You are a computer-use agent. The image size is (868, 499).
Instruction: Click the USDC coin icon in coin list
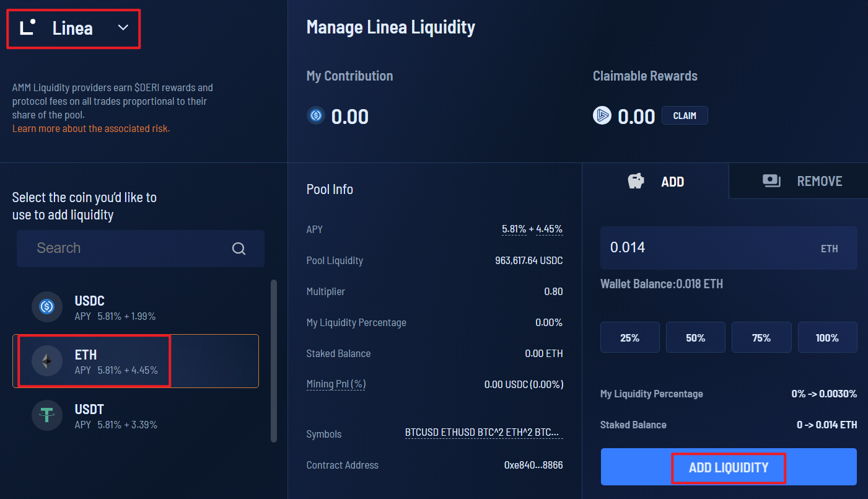click(47, 307)
